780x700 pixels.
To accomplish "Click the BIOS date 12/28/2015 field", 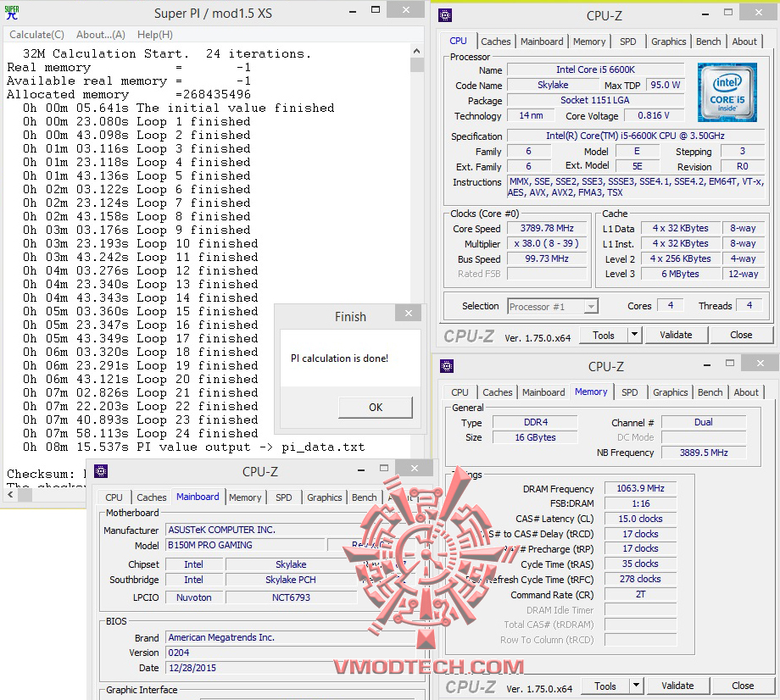I will coord(291,668).
